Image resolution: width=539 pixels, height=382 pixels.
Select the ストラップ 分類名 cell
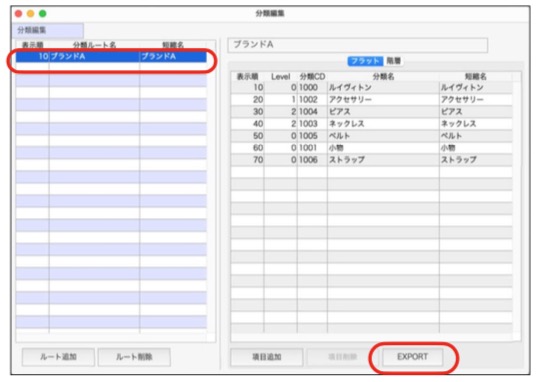383,160
